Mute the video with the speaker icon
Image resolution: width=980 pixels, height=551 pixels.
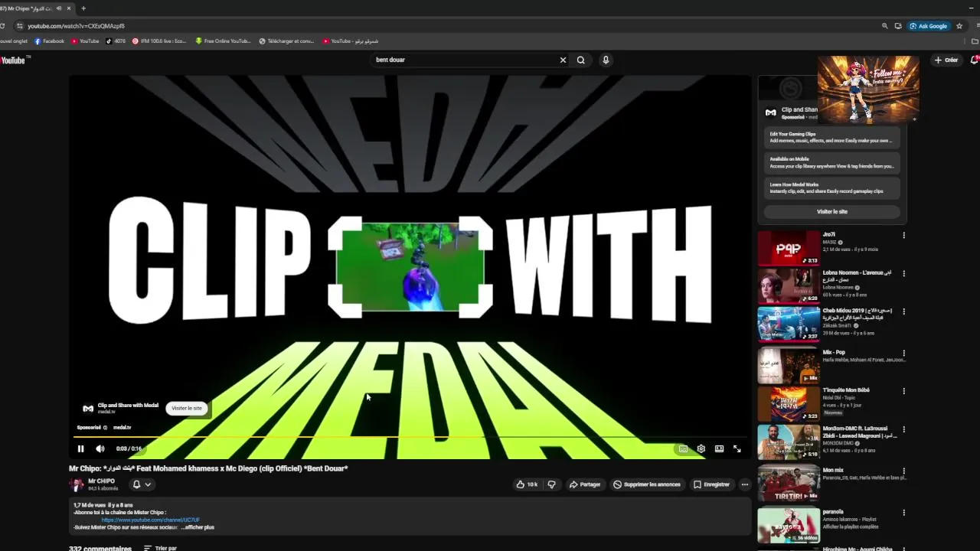tap(100, 448)
